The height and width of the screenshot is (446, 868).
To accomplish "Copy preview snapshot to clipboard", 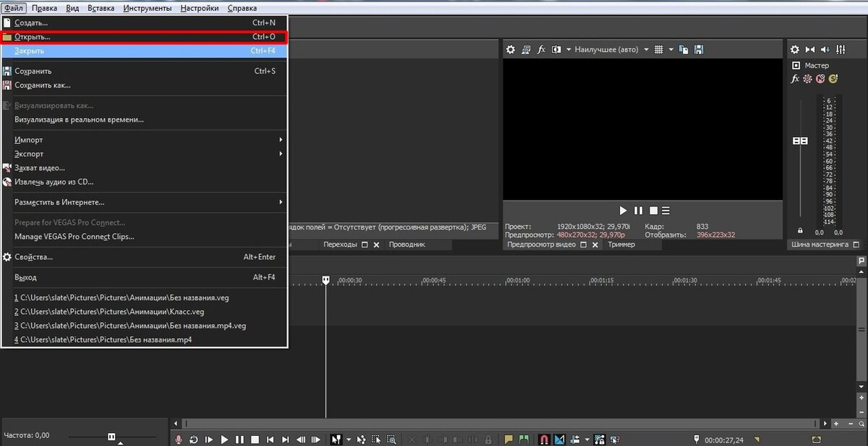I will (684, 50).
